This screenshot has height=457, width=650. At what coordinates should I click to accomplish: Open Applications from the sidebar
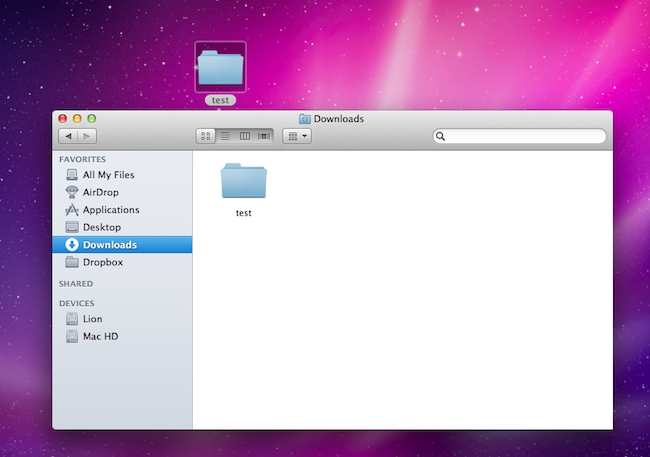[110, 210]
